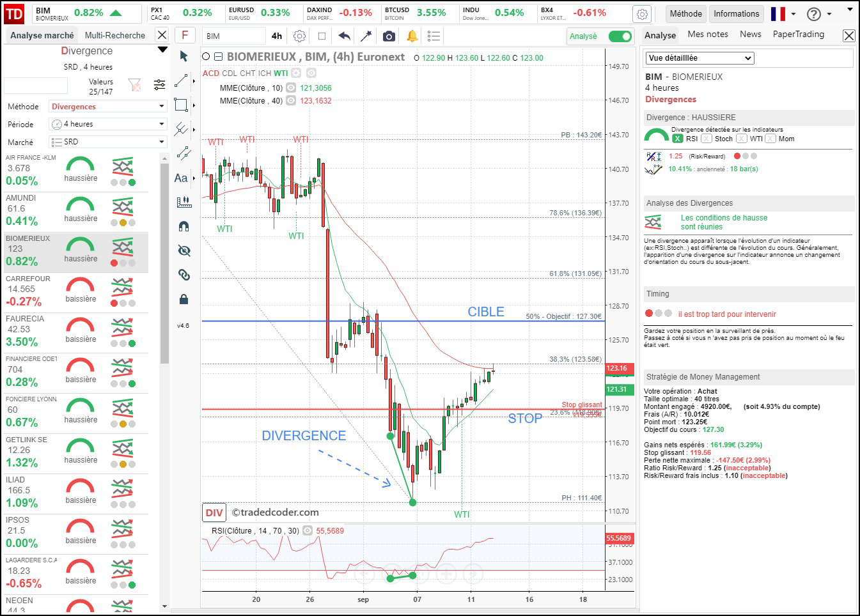
Task: Click the magic wand icon
Action: click(366, 36)
